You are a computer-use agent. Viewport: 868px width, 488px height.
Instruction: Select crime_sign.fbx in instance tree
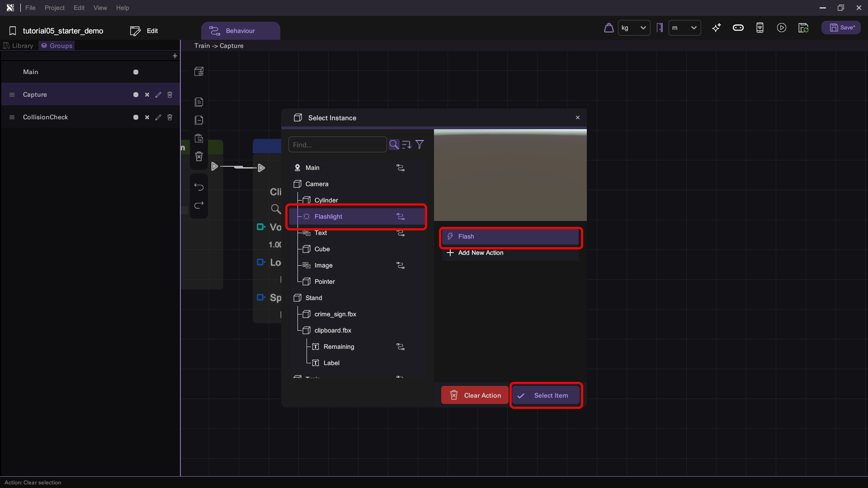(x=357, y=314)
